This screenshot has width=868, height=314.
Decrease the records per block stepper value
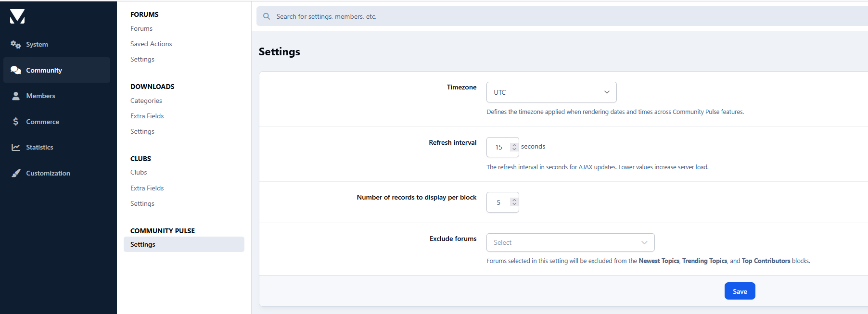tap(514, 204)
